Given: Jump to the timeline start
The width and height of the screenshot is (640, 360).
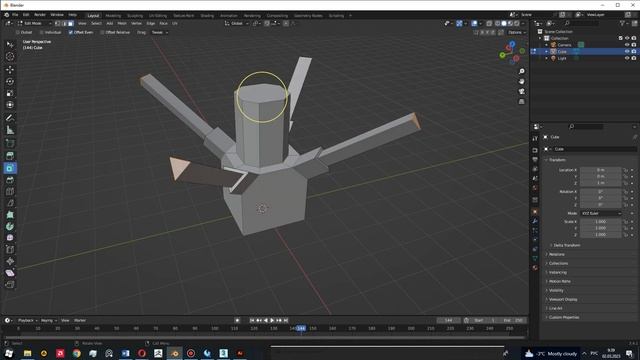Looking at the screenshot, I should pyautogui.click(x=252, y=320).
